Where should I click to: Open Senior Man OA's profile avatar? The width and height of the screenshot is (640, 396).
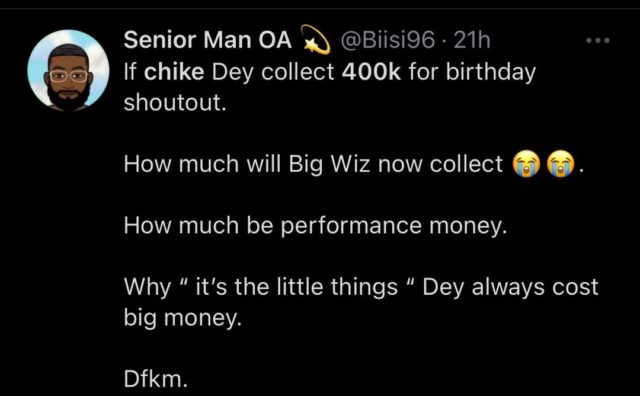coord(68,71)
